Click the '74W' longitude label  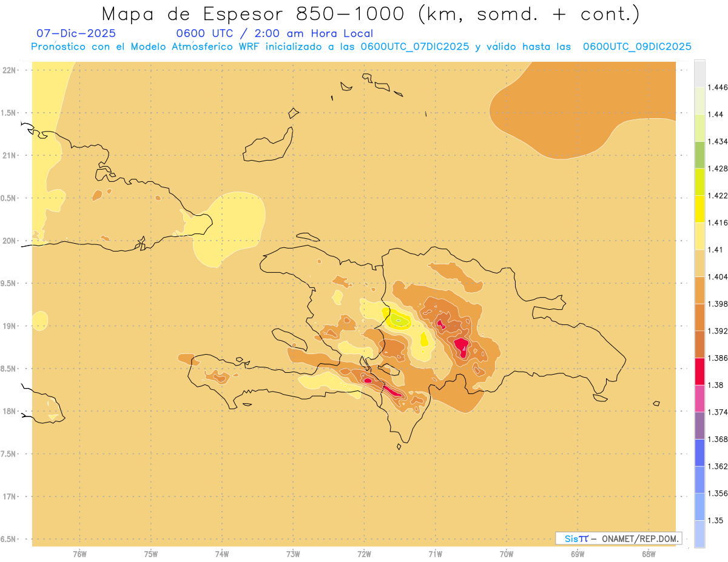point(222,554)
